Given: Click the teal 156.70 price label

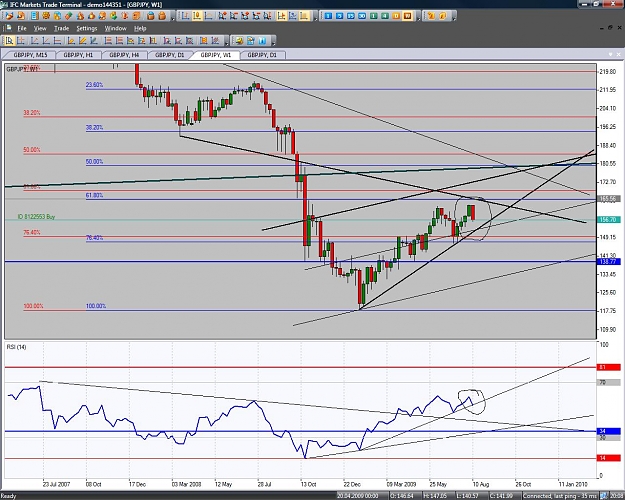Looking at the screenshot, I should [x=608, y=220].
